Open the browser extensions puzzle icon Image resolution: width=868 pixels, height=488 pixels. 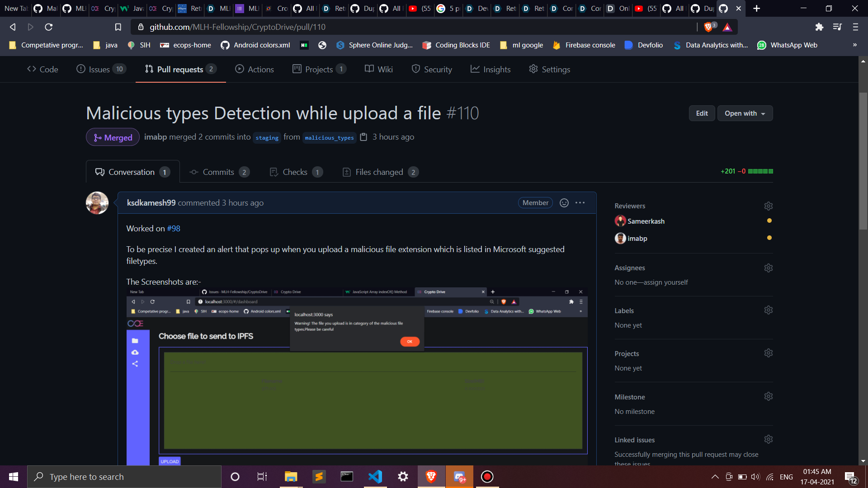[x=819, y=27]
